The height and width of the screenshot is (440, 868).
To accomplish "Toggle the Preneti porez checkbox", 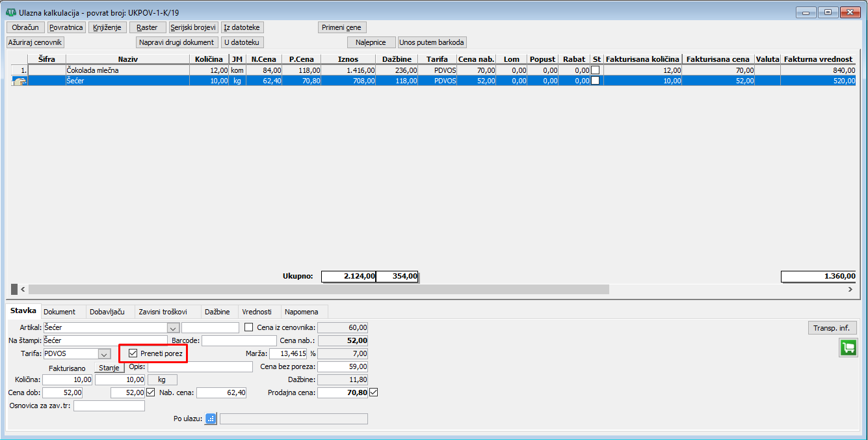I will [x=134, y=353].
